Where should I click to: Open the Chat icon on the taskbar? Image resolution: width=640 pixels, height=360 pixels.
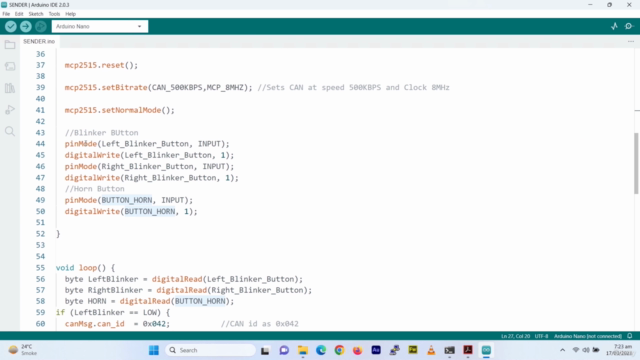pyautogui.click(x=284, y=350)
